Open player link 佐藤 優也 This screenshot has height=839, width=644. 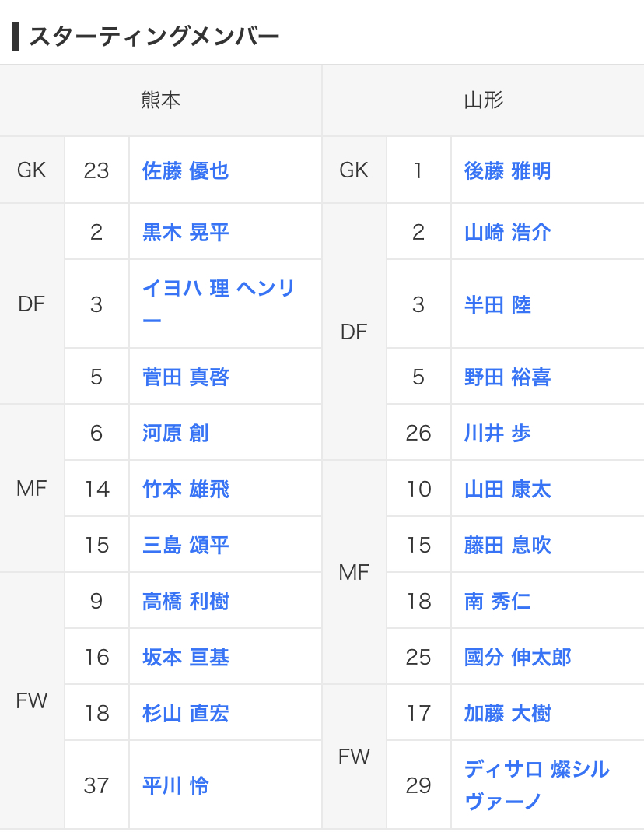tap(185, 170)
